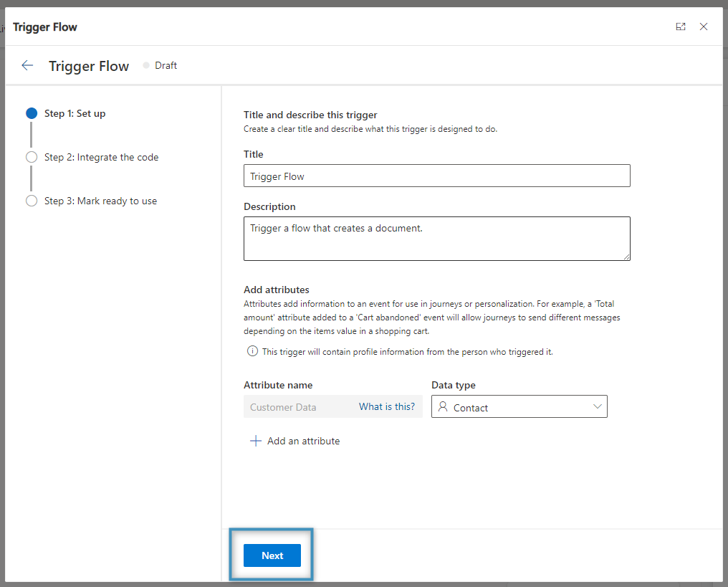This screenshot has height=587, width=728.
Task: Click the 'Add attributes' heading
Action: [277, 290]
